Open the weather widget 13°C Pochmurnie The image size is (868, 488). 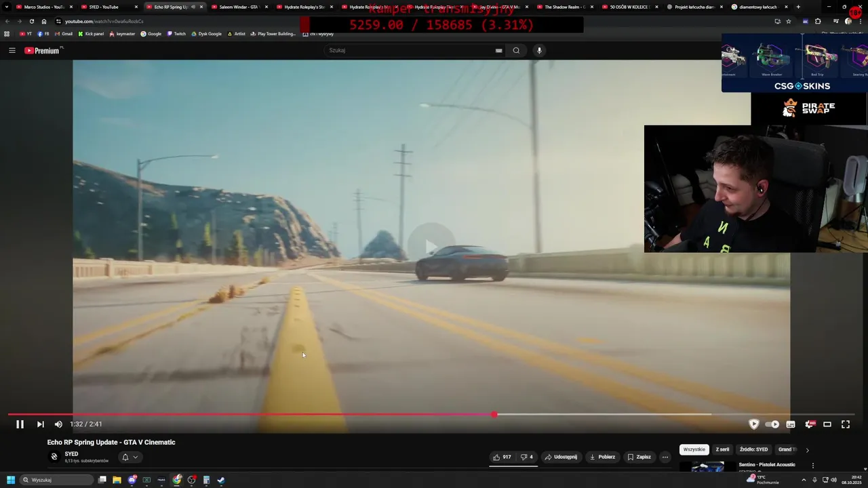[762, 480]
